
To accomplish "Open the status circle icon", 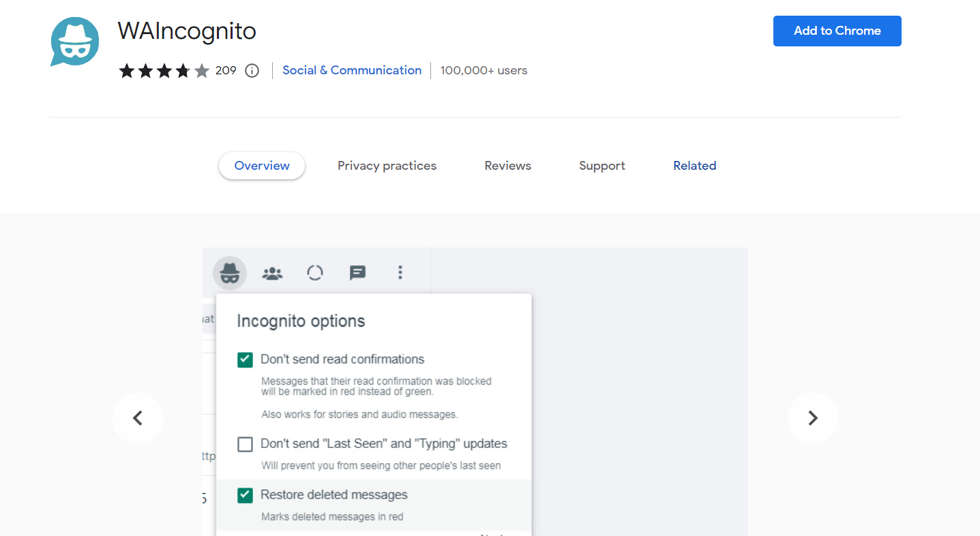I will 314,272.
